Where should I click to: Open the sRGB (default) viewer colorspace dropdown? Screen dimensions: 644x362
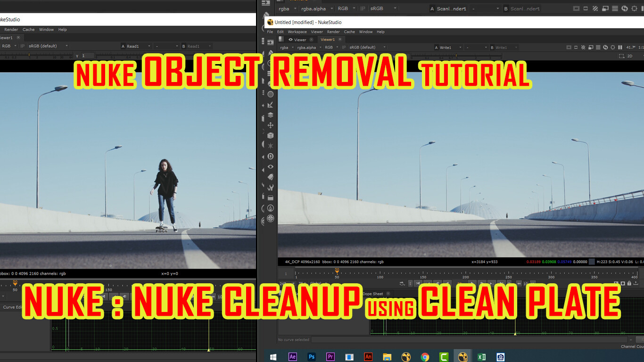[x=363, y=47]
